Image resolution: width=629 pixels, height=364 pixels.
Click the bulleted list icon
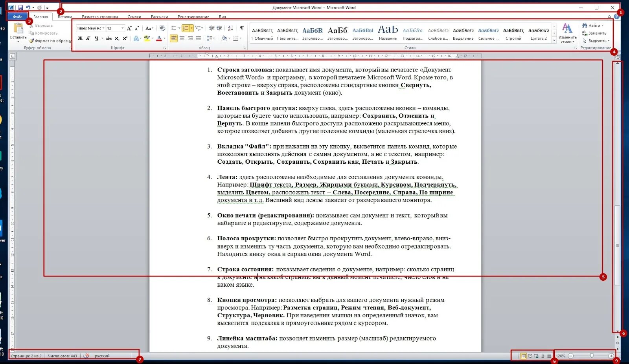tap(174, 28)
